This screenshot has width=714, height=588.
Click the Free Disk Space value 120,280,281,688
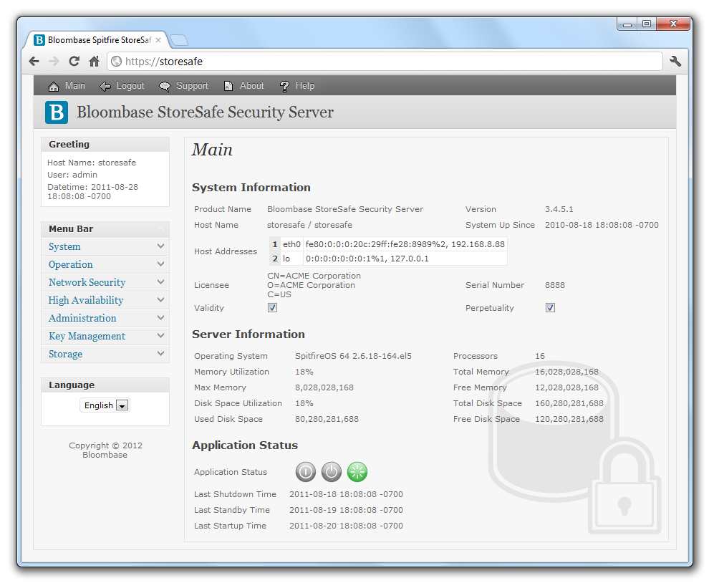click(x=569, y=419)
